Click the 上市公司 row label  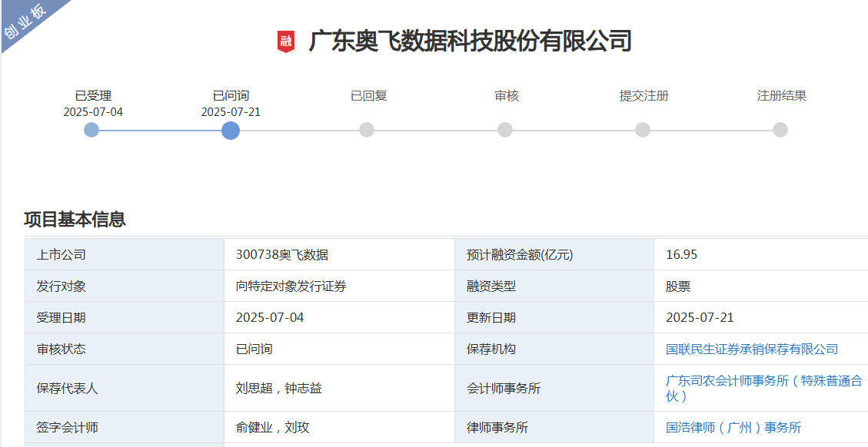[x=61, y=255]
